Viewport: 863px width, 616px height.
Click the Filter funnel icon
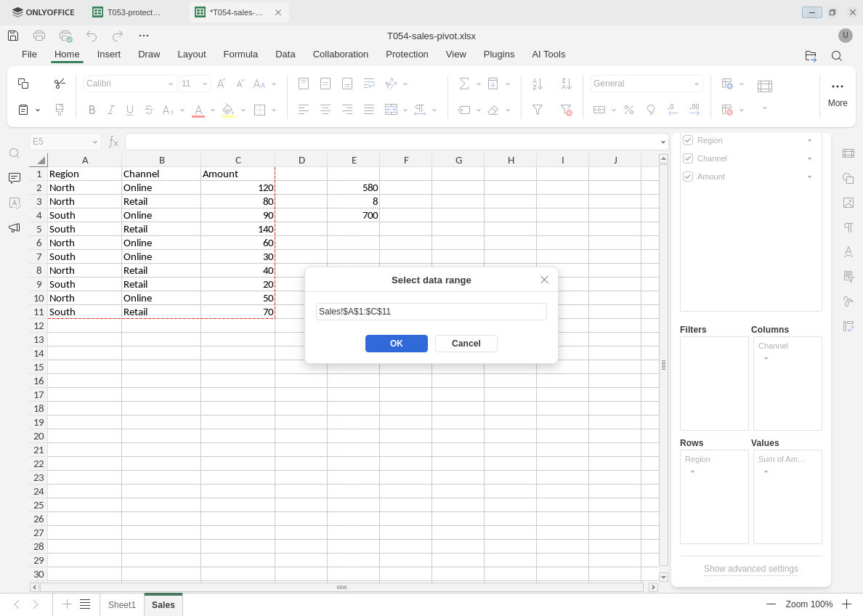click(538, 110)
